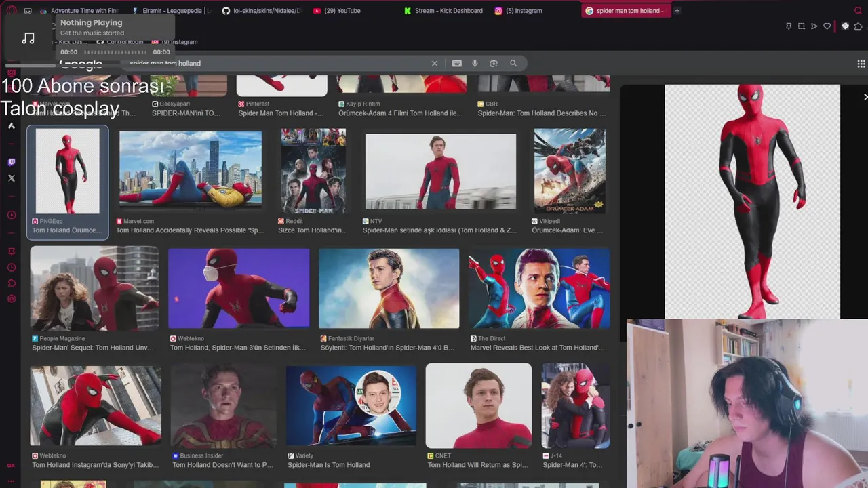
Task: Open the selected PNGEgg Spider-Man thumbnail
Action: point(67,171)
